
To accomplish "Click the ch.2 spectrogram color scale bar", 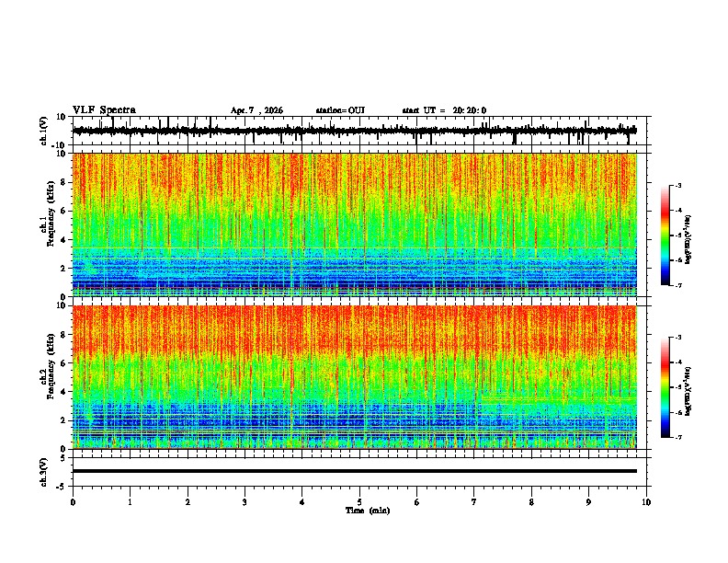I will pyautogui.click(x=665, y=387).
